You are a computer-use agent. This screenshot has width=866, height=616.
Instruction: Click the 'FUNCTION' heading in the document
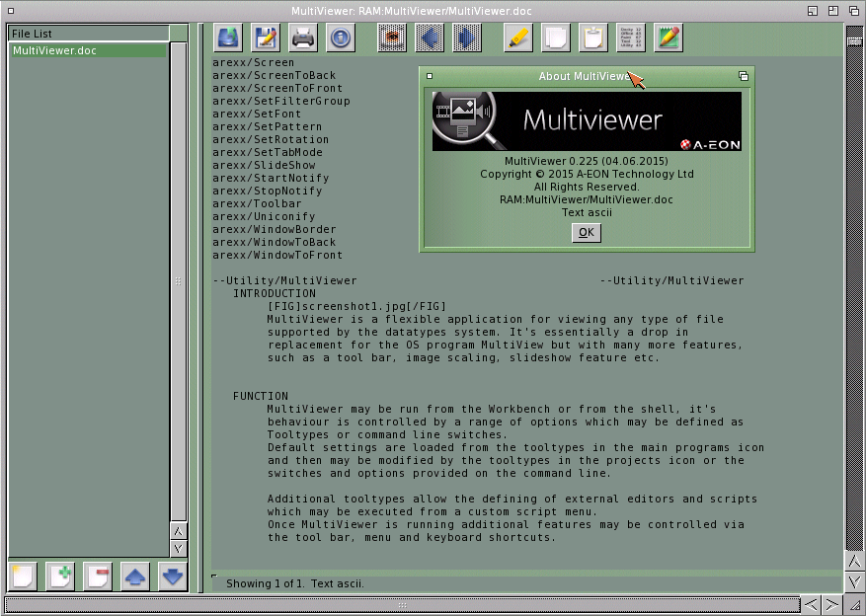coord(261,396)
